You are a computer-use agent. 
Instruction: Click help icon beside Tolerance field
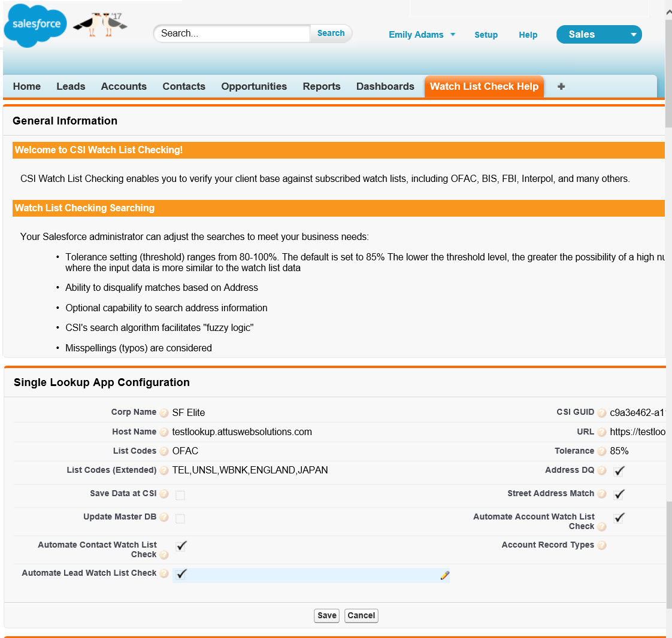tap(602, 452)
